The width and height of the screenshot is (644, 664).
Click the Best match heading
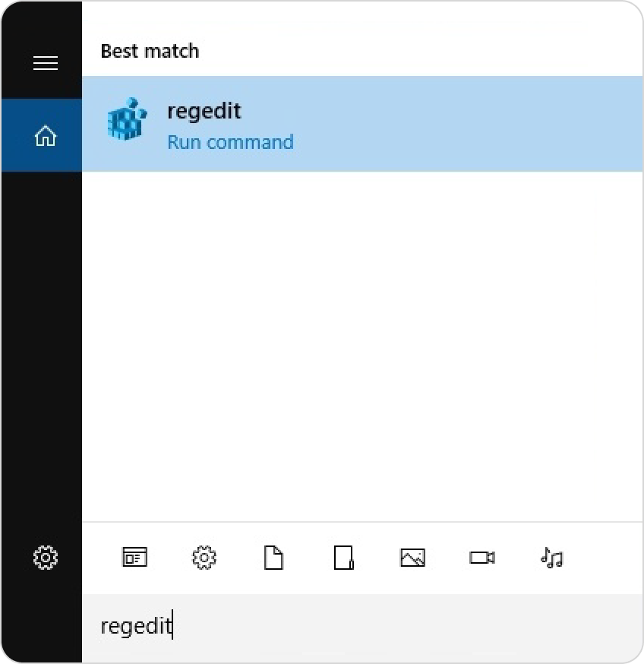150,51
